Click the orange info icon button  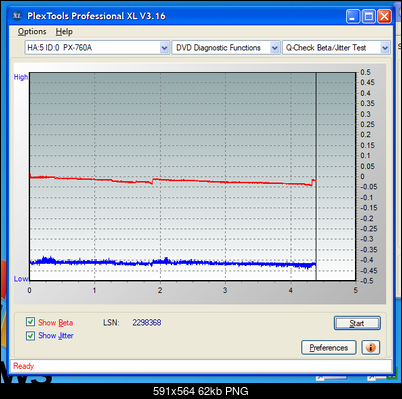coord(370,348)
